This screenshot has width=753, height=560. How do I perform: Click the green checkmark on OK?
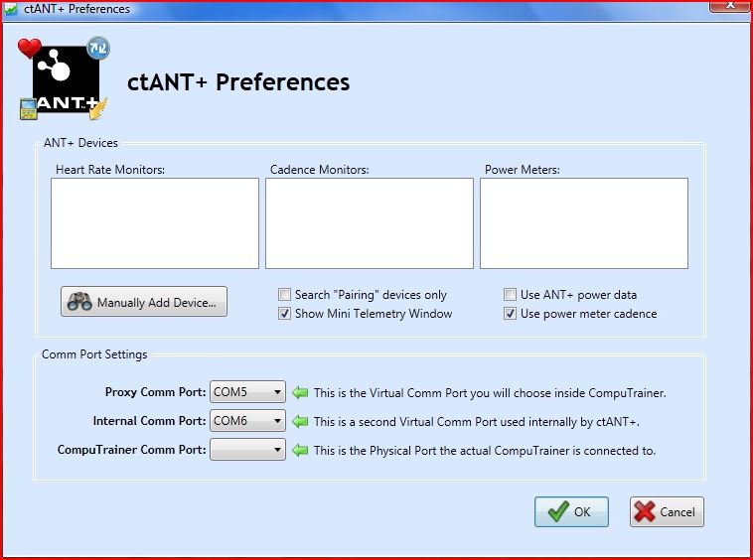[558, 511]
